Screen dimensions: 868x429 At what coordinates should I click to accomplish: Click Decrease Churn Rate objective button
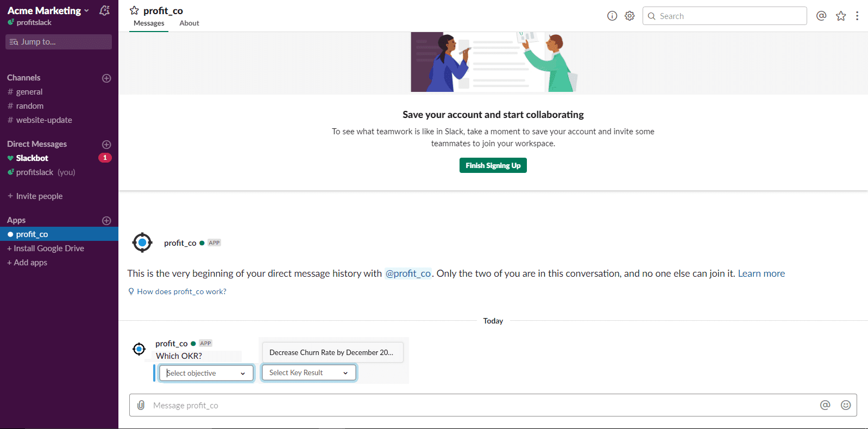[332, 352]
